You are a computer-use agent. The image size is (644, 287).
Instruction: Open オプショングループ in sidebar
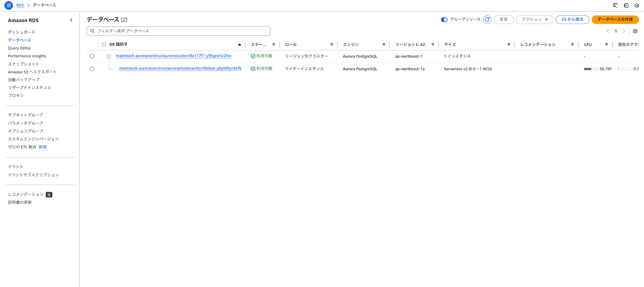coord(25,131)
